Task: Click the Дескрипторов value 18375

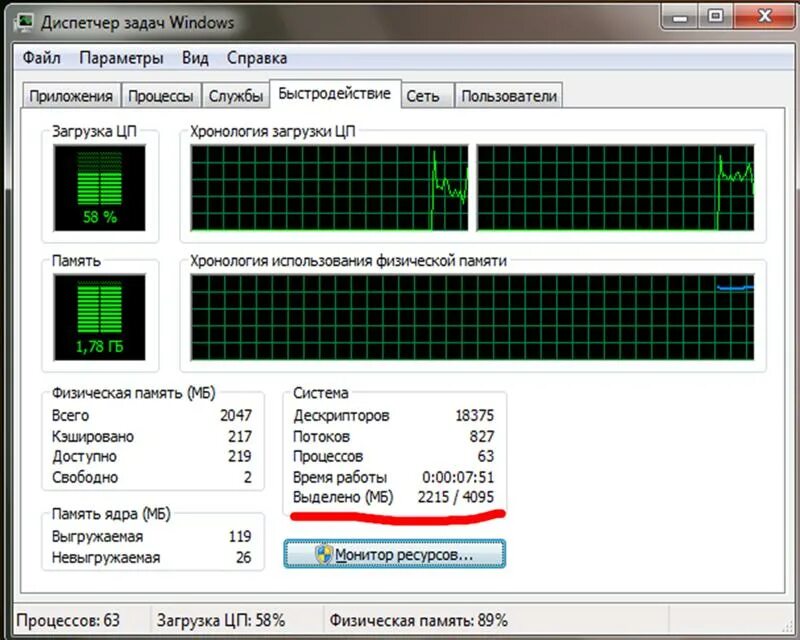Action: point(474,415)
